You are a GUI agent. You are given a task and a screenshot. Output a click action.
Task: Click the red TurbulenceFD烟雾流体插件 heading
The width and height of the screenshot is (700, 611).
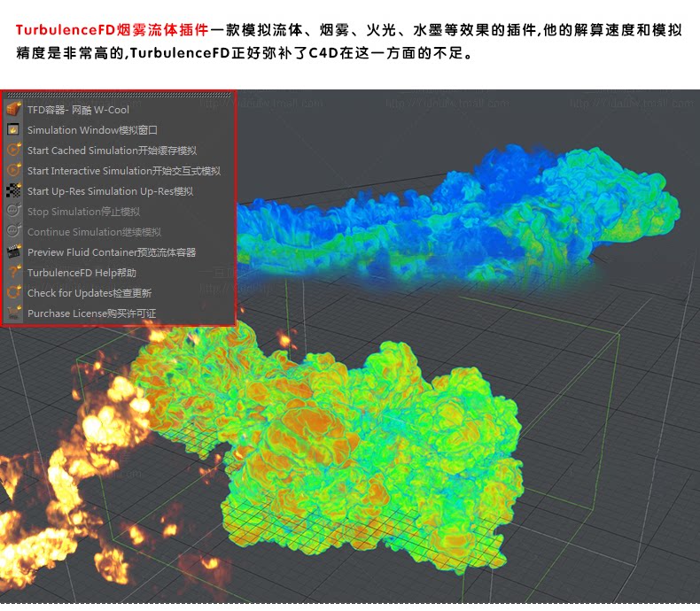click(x=113, y=30)
